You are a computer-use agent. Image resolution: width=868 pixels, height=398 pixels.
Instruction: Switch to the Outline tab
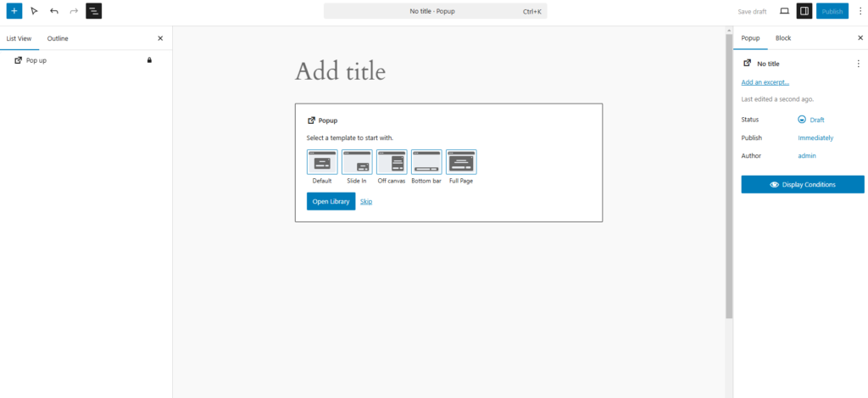[58, 38]
